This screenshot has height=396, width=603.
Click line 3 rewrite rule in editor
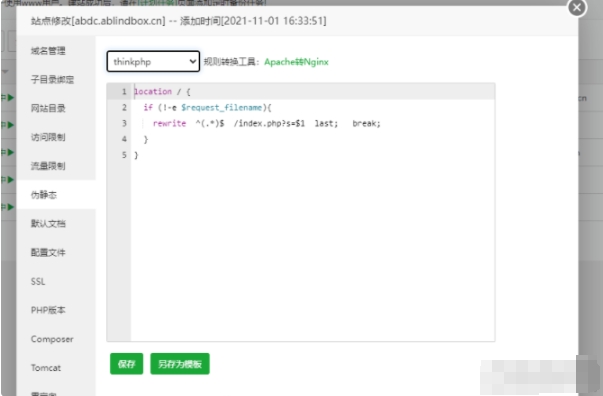(x=266, y=123)
